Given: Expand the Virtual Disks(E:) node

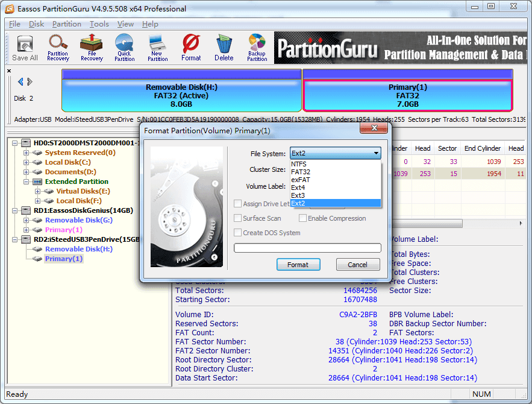Looking at the screenshot, I should coord(37,192).
